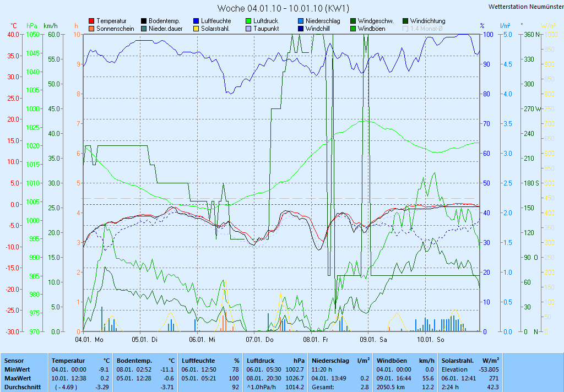Click the '2050.5 km' wind run value

[x=391, y=388]
